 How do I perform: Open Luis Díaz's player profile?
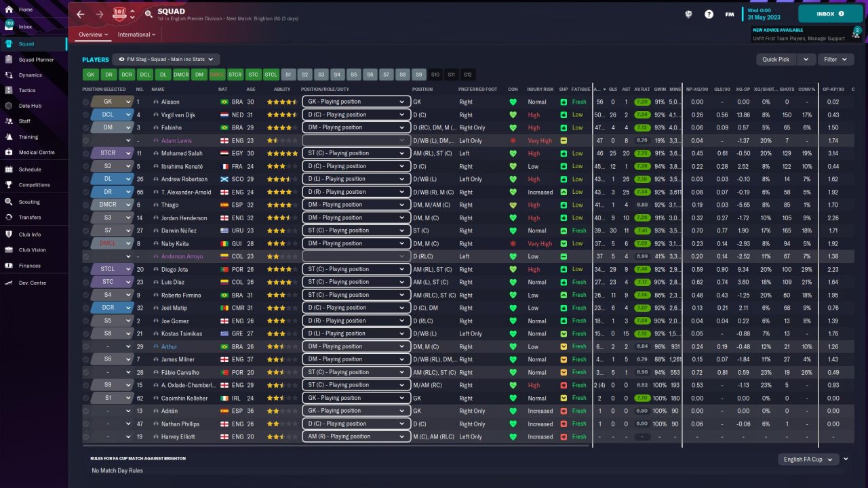173,282
